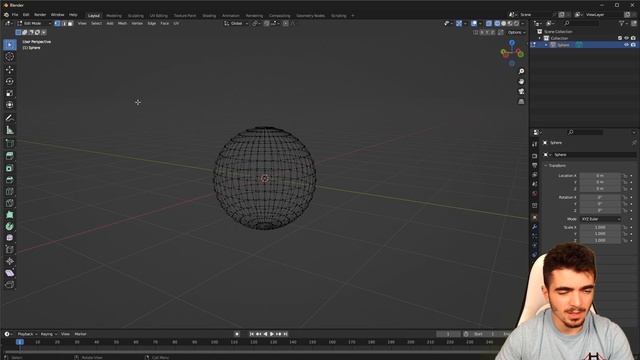
Task: Toggle X-ray view in header
Action: click(489, 24)
